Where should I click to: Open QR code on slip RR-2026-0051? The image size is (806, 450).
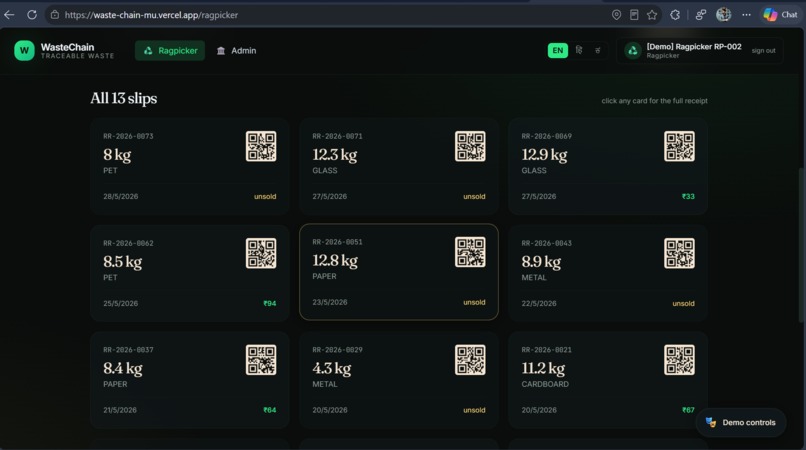470,252
